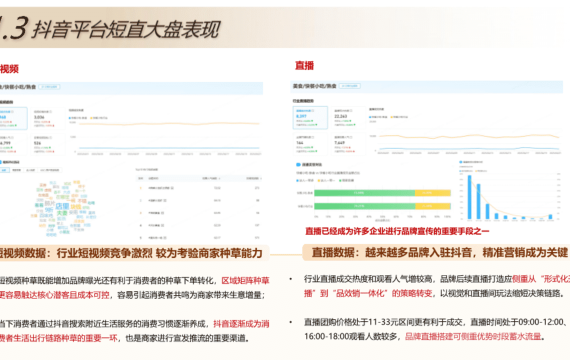570x360 pixels.
Task: Click the second tallest blue bar in the 直播 bar chart
Action: 478,202
